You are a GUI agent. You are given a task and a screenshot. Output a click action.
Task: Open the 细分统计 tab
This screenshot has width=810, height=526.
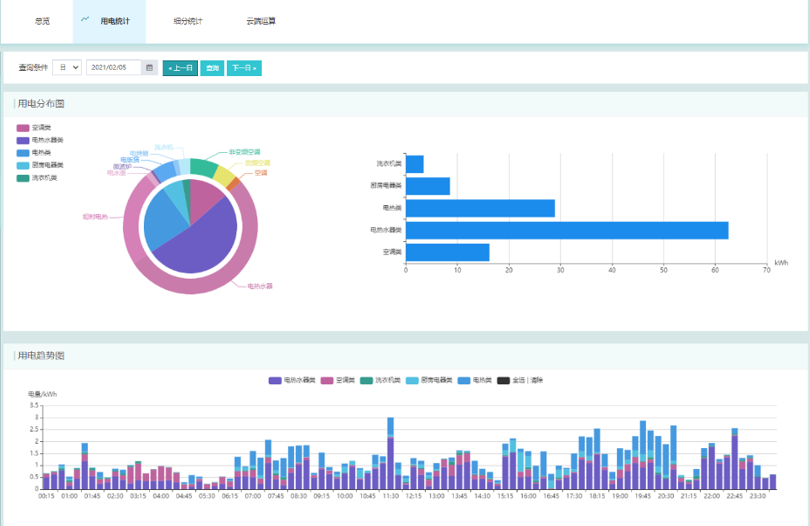coord(187,21)
